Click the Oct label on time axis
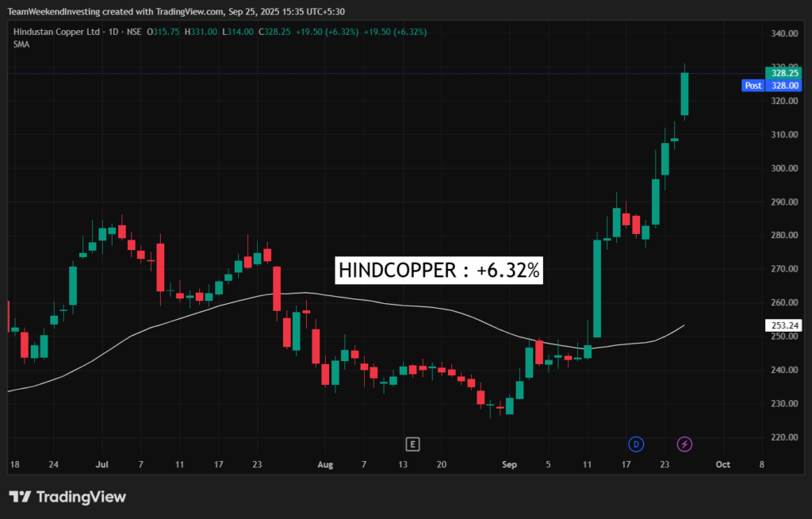The width and height of the screenshot is (812, 519). (x=723, y=464)
